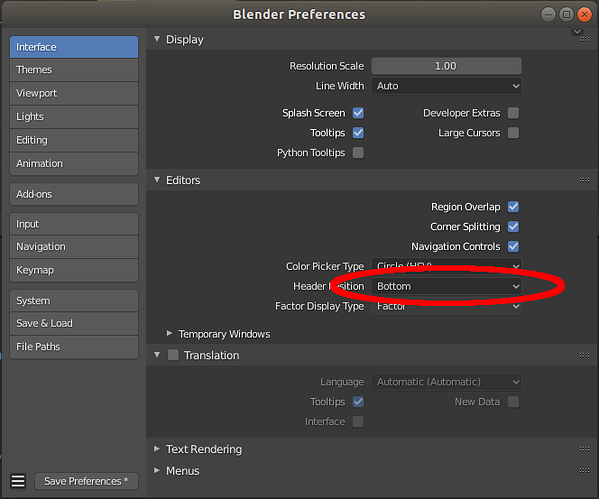Click the Translation panel grip dots icon
Screen dimensions: 599x499
[584, 355]
